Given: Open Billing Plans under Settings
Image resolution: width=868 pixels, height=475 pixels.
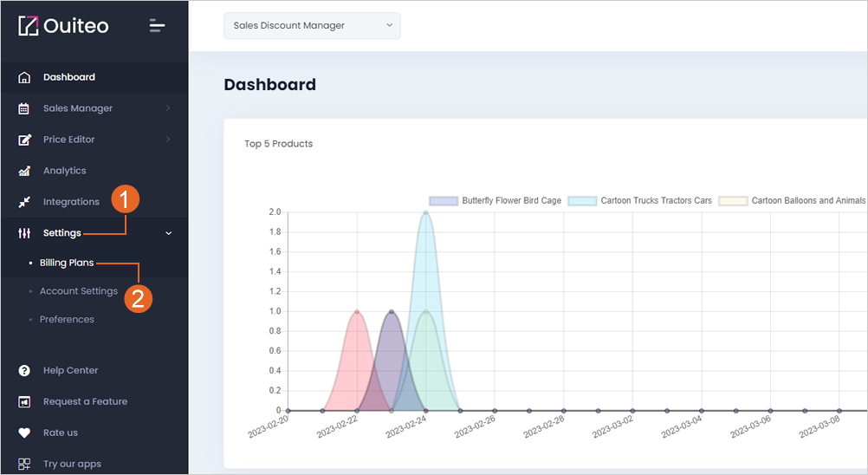Looking at the screenshot, I should (x=67, y=263).
